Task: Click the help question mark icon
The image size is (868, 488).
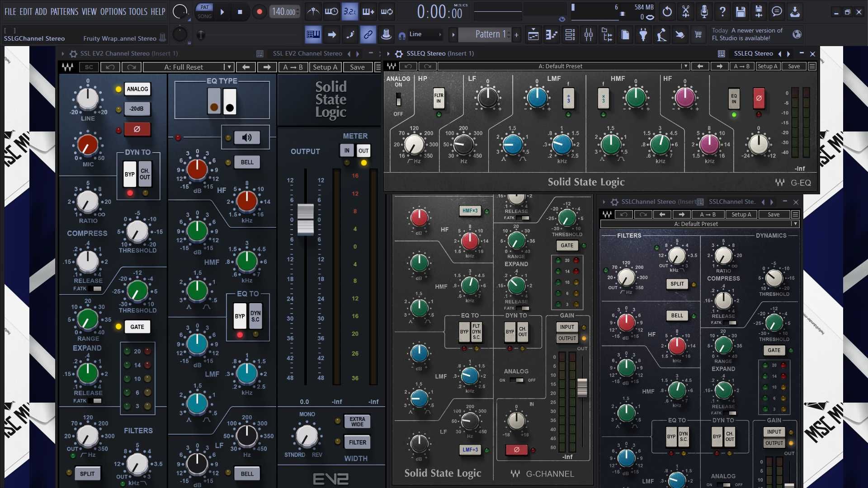Action: click(722, 12)
